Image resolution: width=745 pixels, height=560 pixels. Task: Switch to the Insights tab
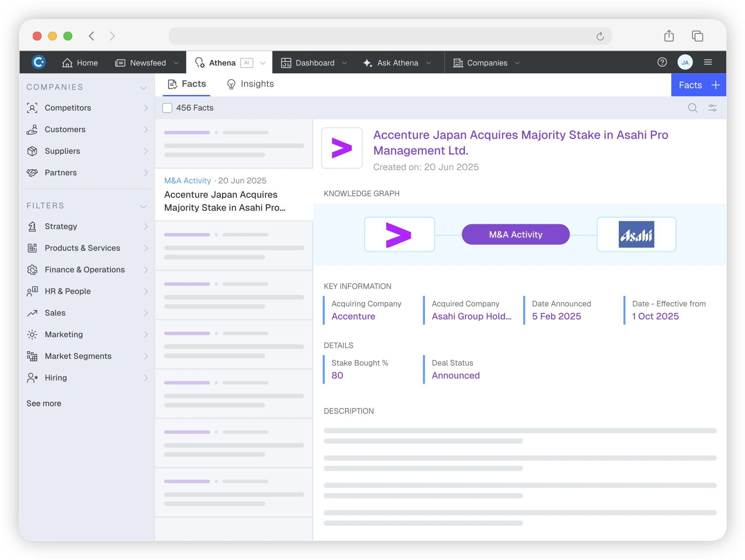pyautogui.click(x=250, y=84)
